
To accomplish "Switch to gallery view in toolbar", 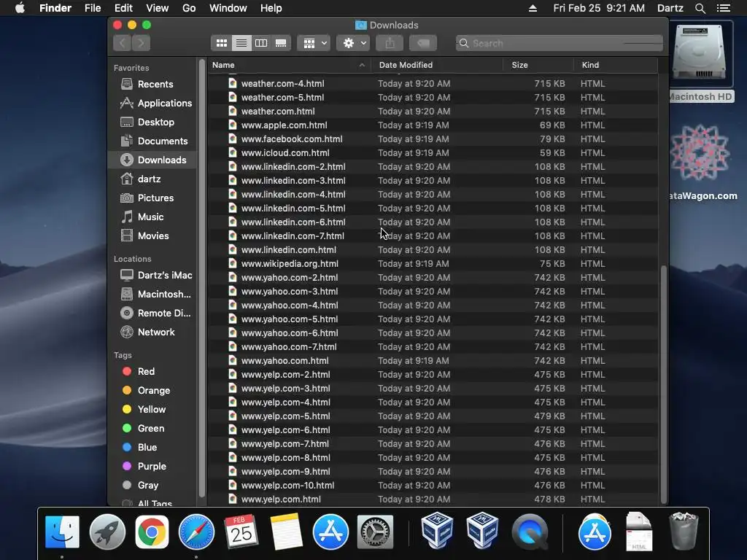I will coord(281,43).
